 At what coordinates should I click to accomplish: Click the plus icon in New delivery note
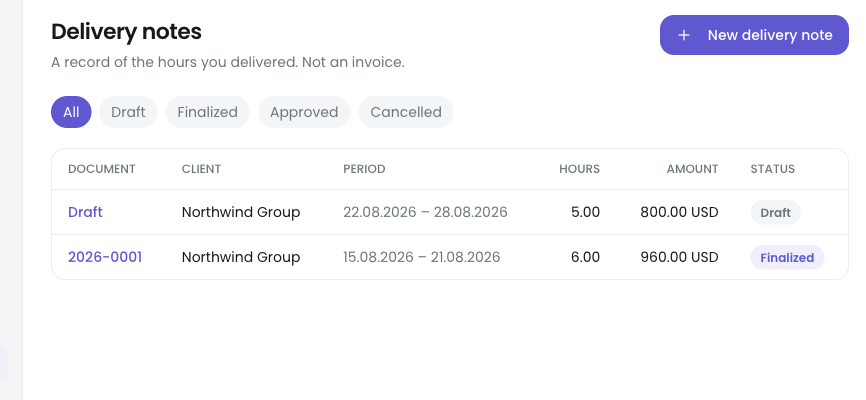[x=684, y=35]
